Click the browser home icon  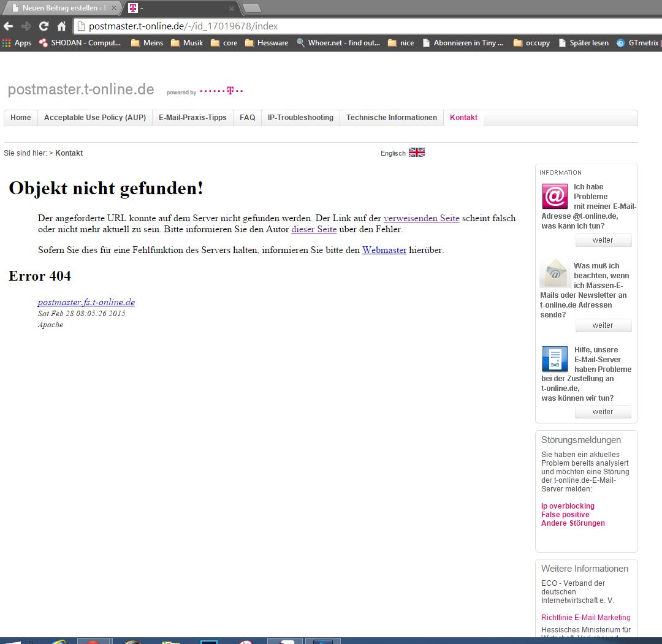pyautogui.click(x=61, y=26)
